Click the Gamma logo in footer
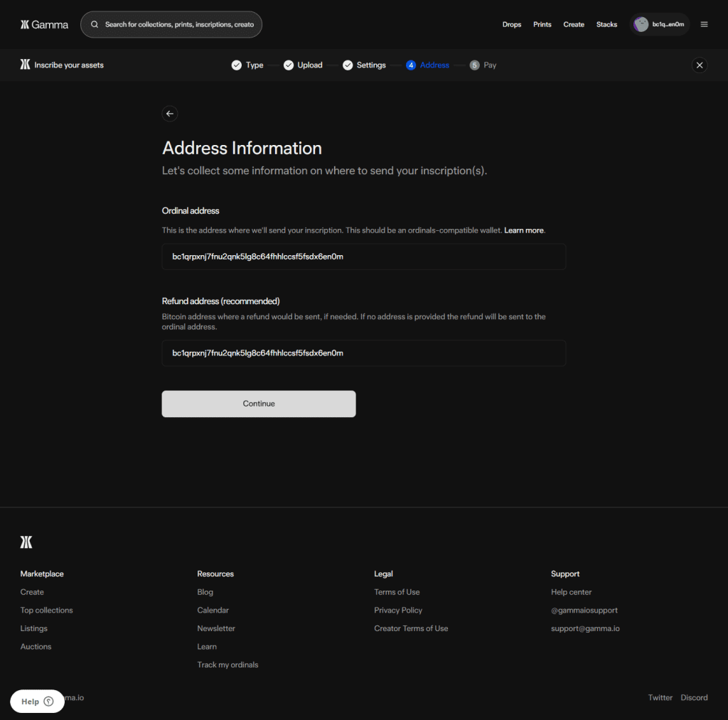 tap(26, 542)
